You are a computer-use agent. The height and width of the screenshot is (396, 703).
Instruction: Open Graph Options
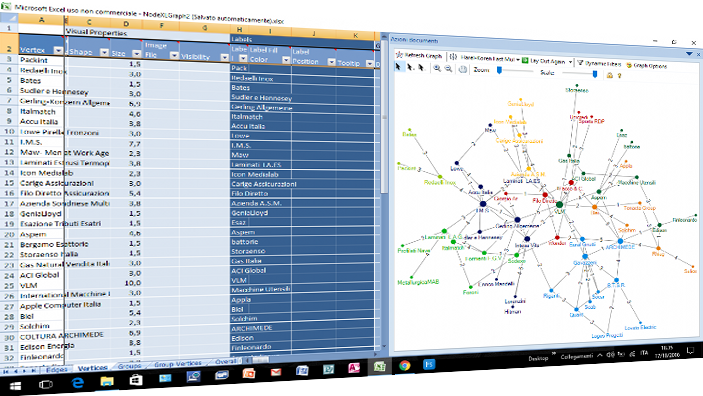(647, 65)
